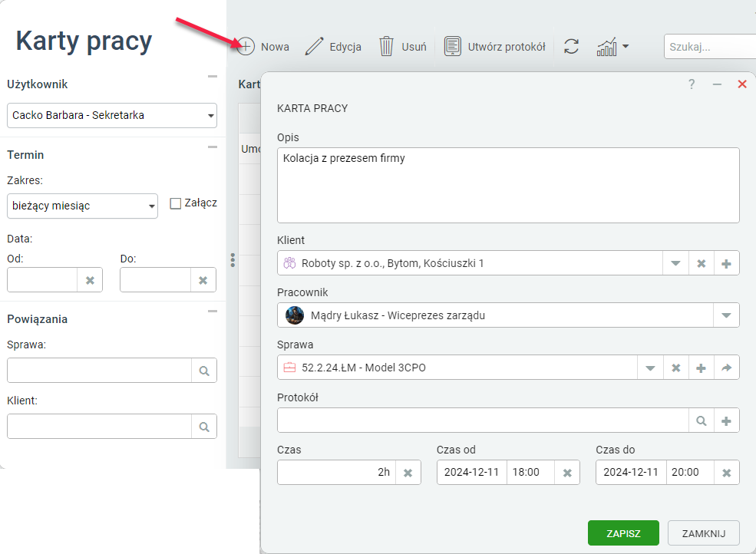Click the briefcase icon in Sprawa field
This screenshot has width=756, height=554.
pyautogui.click(x=289, y=368)
